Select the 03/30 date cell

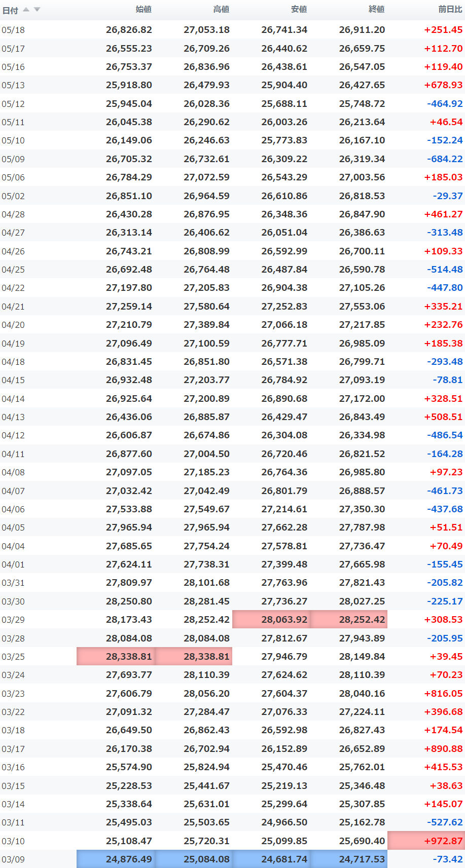point(13,601)
